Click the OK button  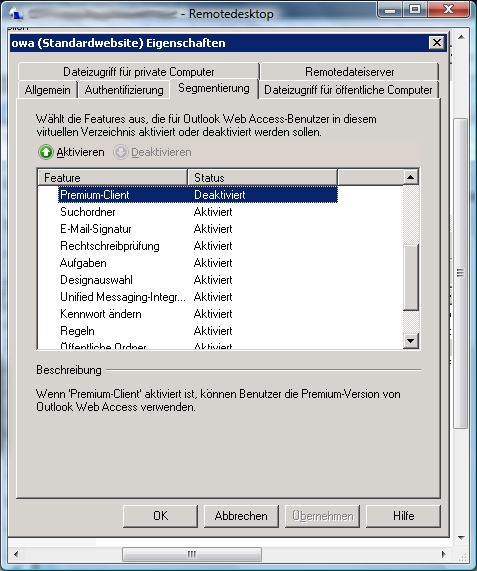point(161,516)
